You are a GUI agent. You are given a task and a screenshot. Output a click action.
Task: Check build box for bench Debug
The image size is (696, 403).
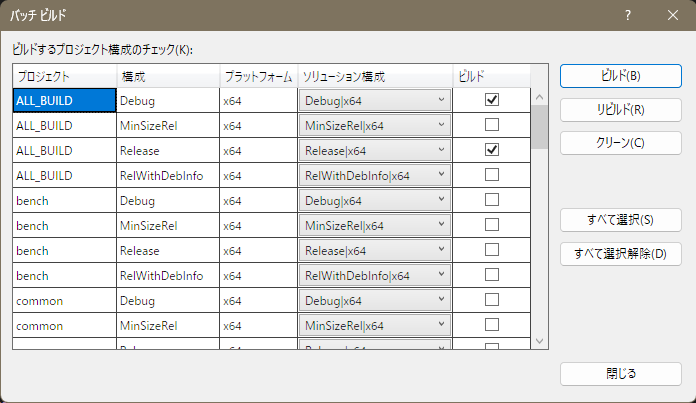pos(491,200)
